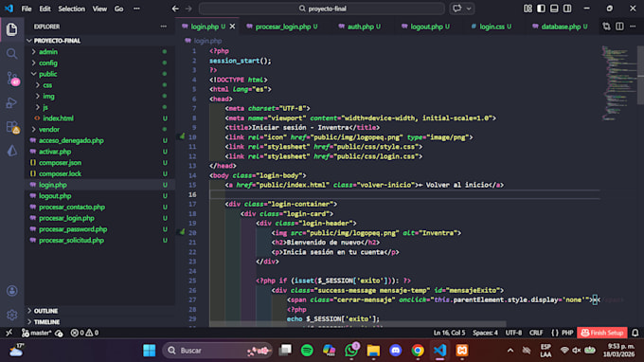This screenshot has height=362, width=644.
Task: Open the Search view in activity bar
Action: (12, 54)
